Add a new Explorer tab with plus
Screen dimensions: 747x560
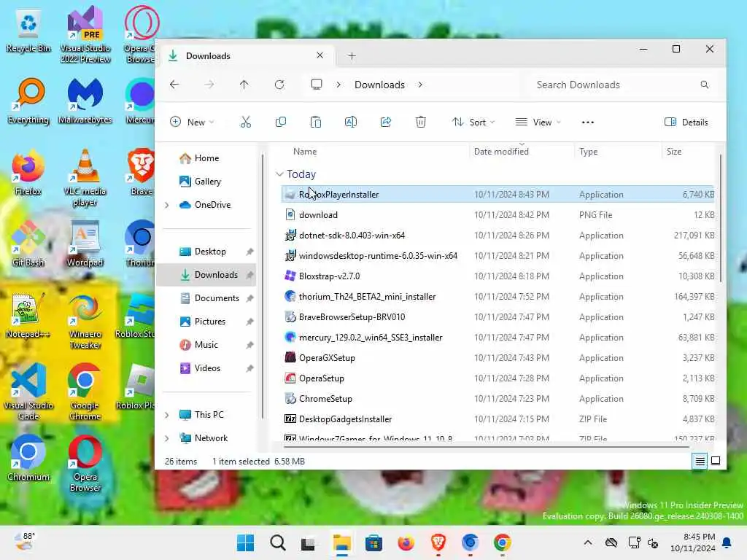coord(352,56)
